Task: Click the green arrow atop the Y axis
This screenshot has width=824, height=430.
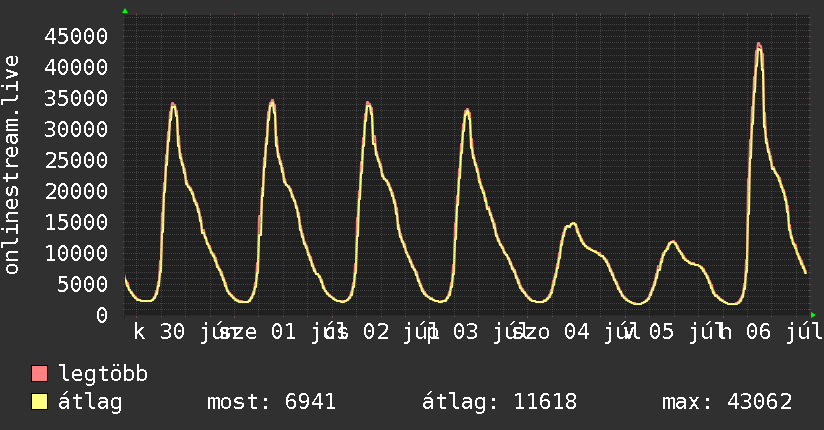Action: coord(125,11)
